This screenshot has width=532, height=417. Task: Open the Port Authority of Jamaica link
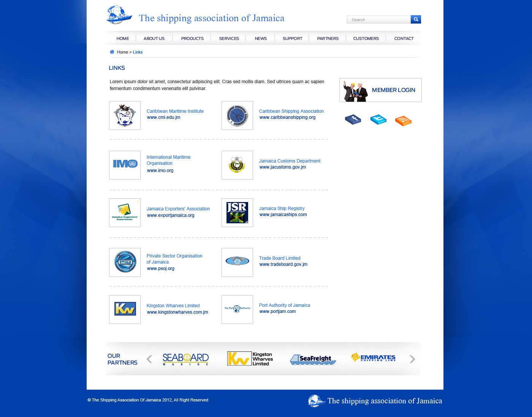tap(285, 305)
